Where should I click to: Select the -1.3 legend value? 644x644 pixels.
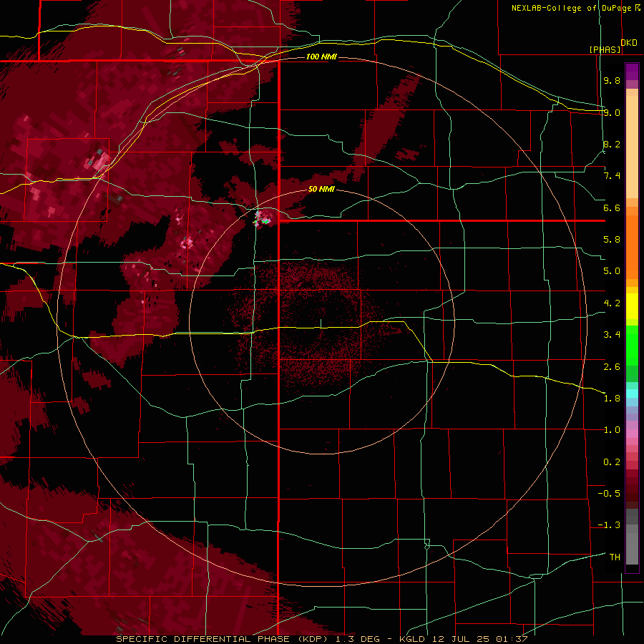pos(609,525)
